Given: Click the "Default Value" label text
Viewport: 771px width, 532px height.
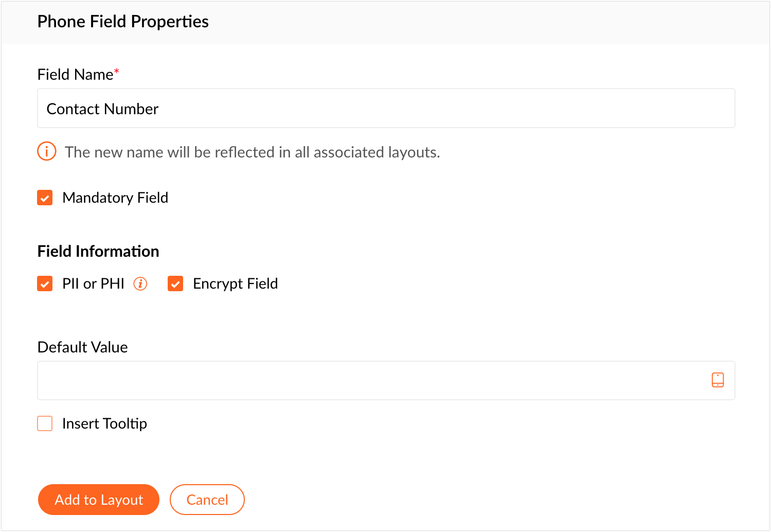Looking at the screenshot, I should (82, 347).
